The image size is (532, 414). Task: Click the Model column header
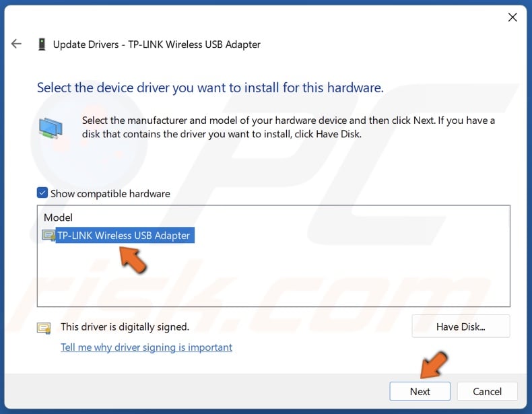58,217
